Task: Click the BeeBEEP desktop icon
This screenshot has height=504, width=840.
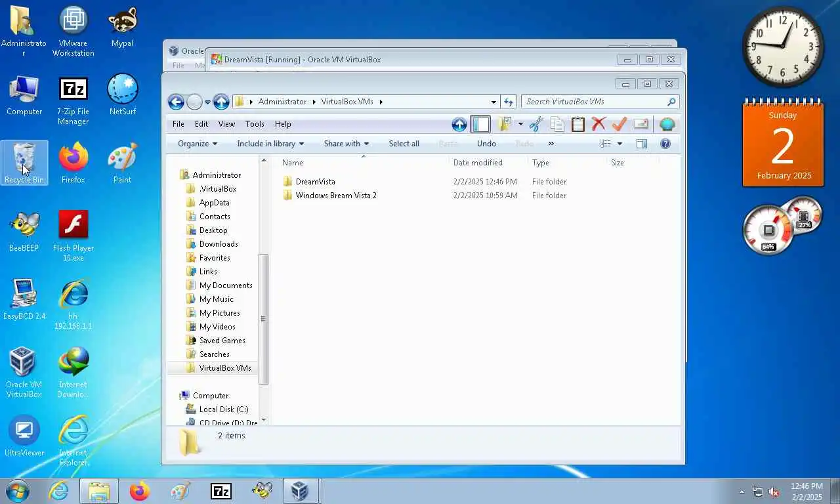Action: pyautogui.click(x=24, y=232)
